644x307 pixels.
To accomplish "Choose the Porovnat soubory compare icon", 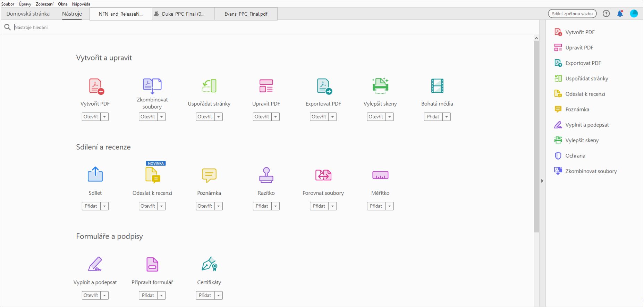I will [x=323, y=175].
